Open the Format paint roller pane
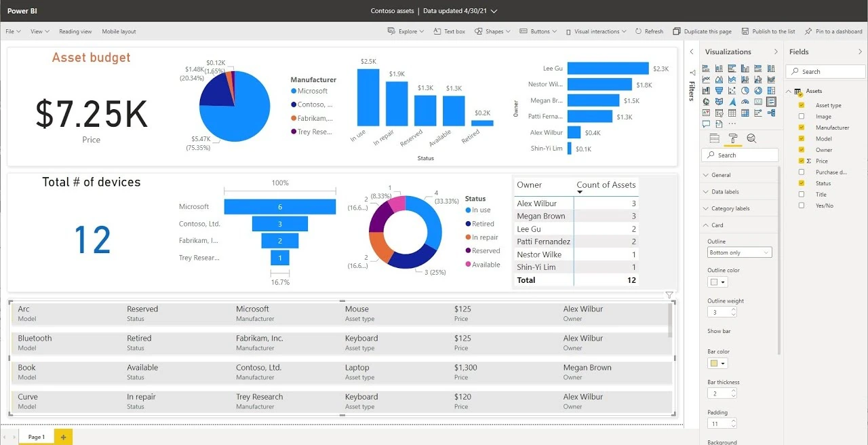The height and width of the screenshot is (445, 868). point(733,138)
